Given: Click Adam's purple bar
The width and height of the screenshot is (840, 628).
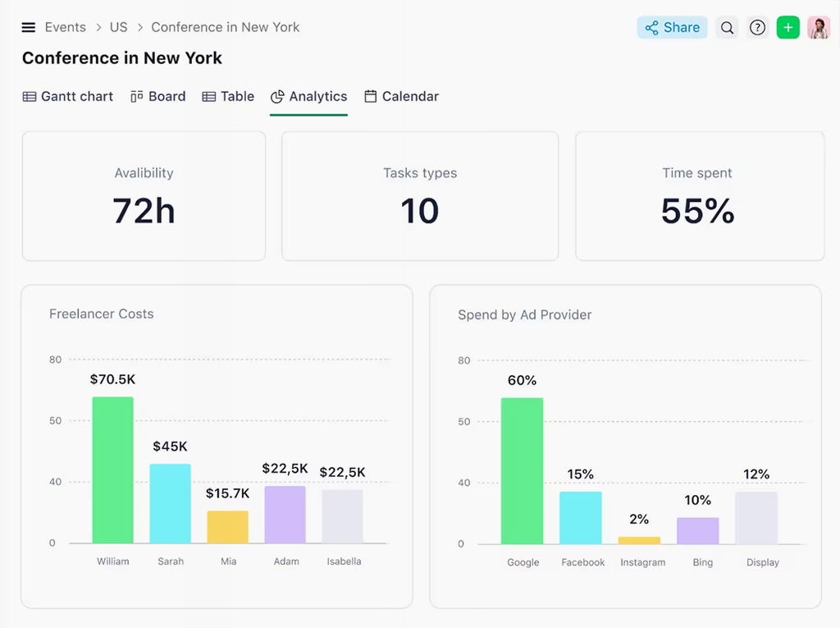Looking at the screenshot, I should coord(285,515).
